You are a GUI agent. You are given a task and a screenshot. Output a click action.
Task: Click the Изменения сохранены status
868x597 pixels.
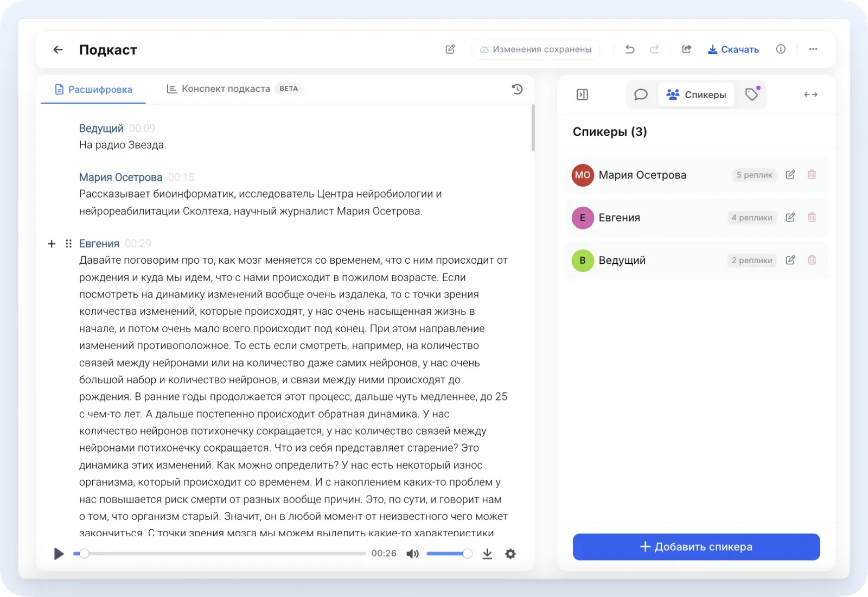point(536,49)
